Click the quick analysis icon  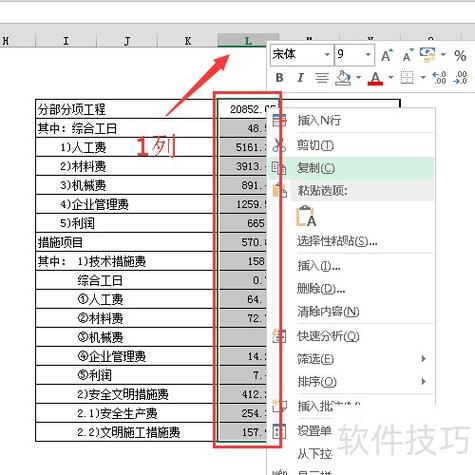[x=279, y=336]
